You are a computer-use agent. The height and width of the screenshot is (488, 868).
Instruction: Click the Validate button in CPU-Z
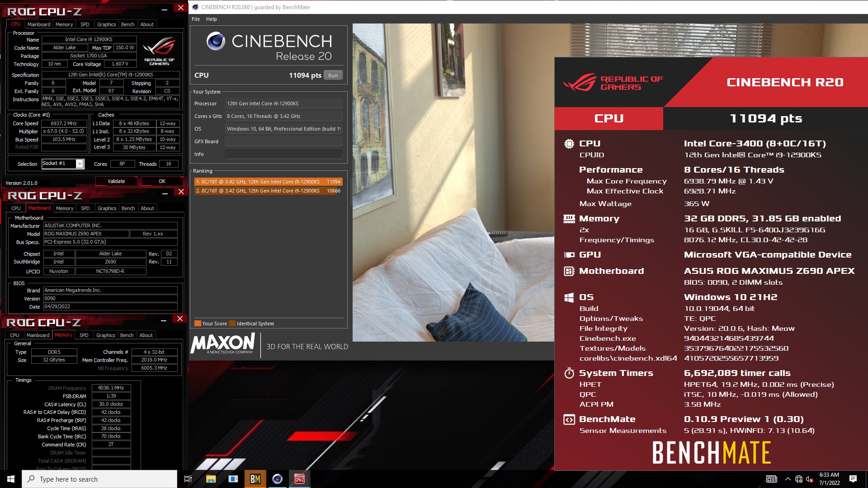point(116,181)
